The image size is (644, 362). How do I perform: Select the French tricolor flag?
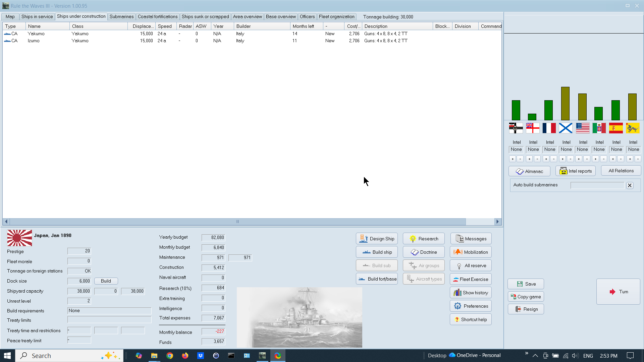(549, 128)
